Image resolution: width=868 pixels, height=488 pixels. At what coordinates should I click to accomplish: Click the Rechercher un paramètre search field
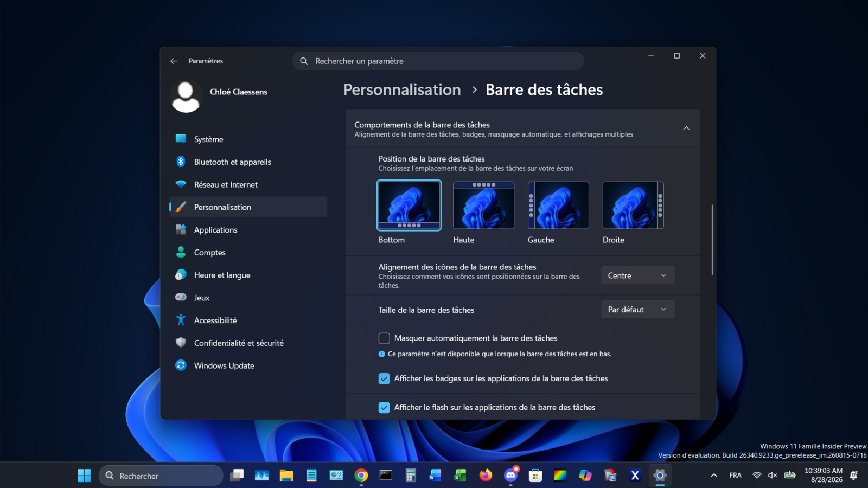(438, 61)
